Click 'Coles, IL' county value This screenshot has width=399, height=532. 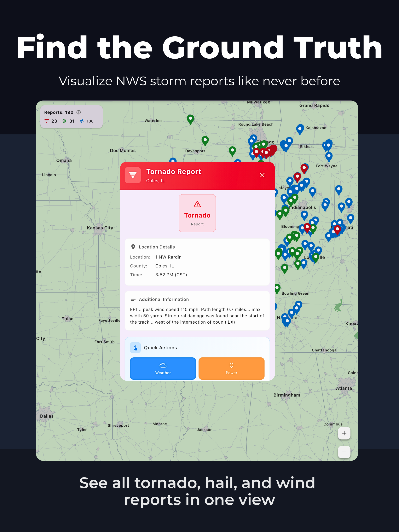coord(165,266)
